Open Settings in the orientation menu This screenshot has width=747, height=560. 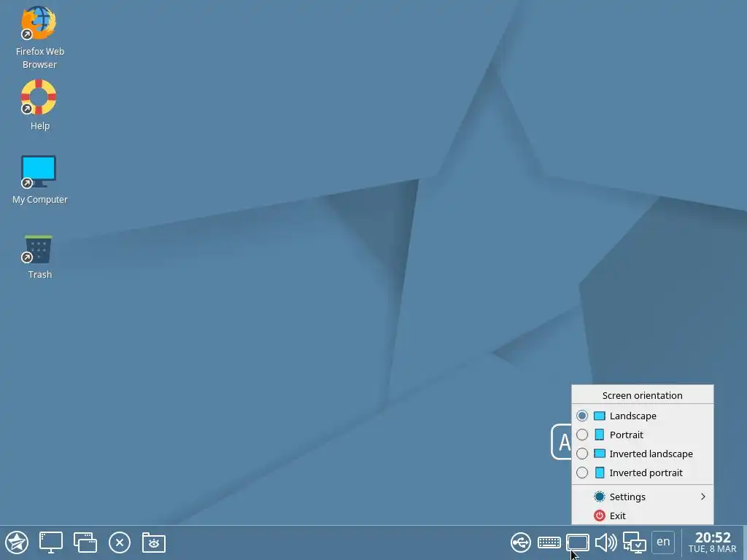coord(642,497)
